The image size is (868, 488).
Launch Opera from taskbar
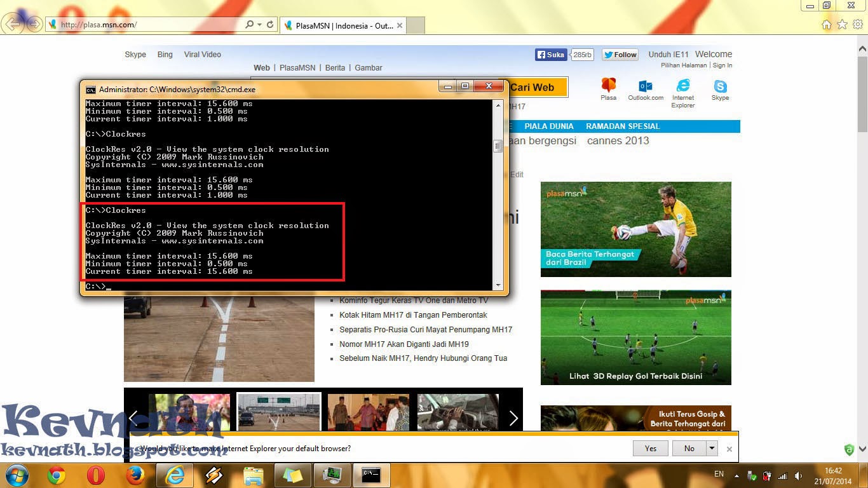pos(96,476)
